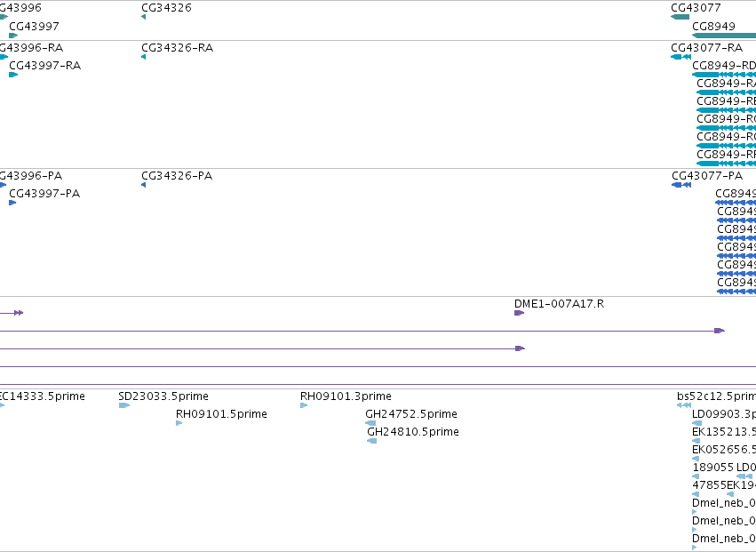Select the CG43077 gene name
The width and height of the screenshot is (756, 552).
coord(696,8)
